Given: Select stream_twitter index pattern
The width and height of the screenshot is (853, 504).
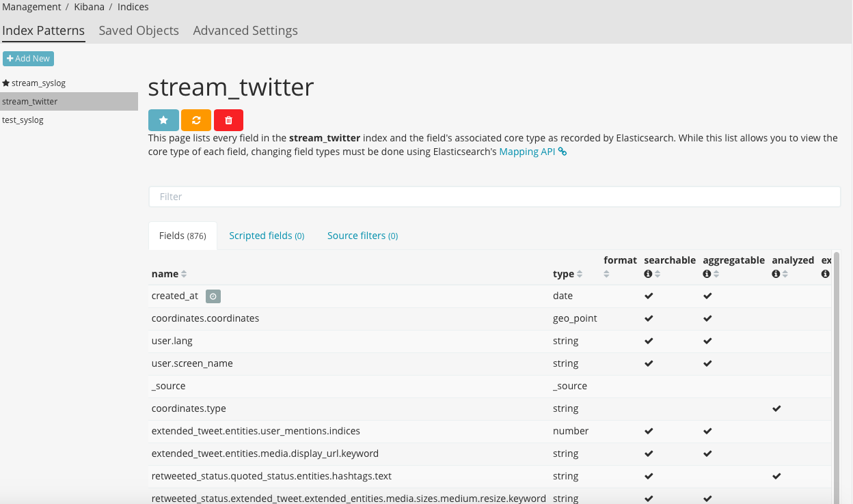Looking at the screenshot, I should tap(69, 102).
